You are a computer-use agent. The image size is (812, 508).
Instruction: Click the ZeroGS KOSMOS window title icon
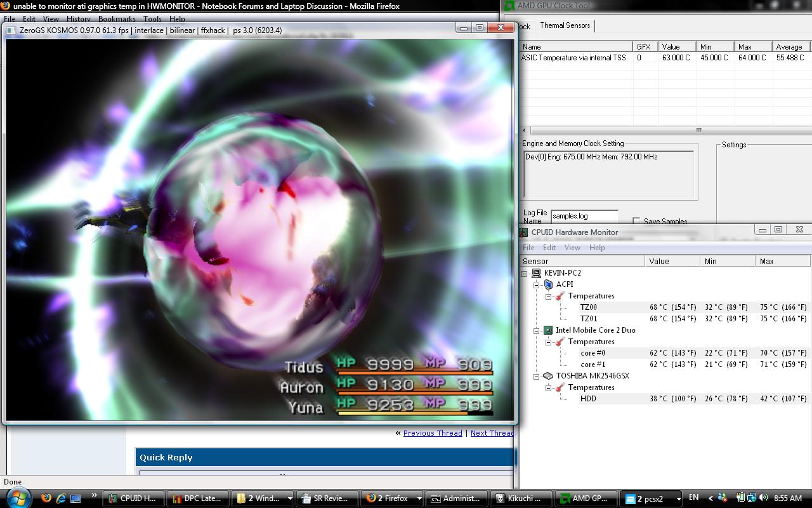pyautogui.click(x=11, y=30)
